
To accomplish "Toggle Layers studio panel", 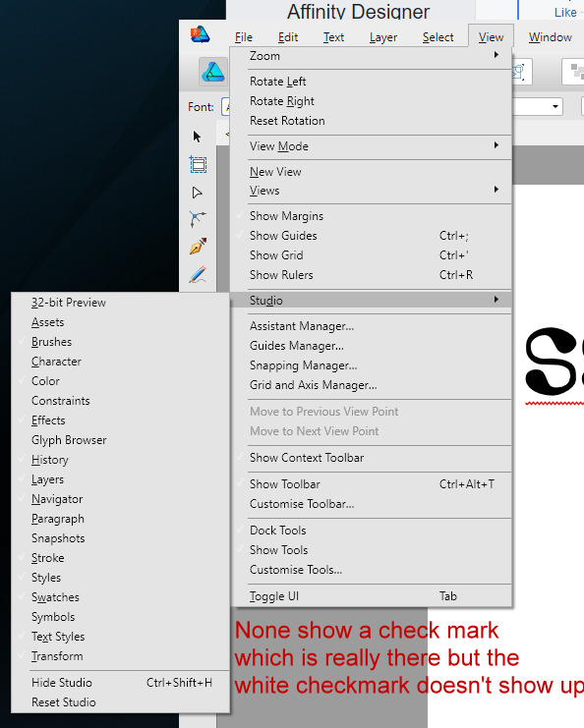I will 120,479.
